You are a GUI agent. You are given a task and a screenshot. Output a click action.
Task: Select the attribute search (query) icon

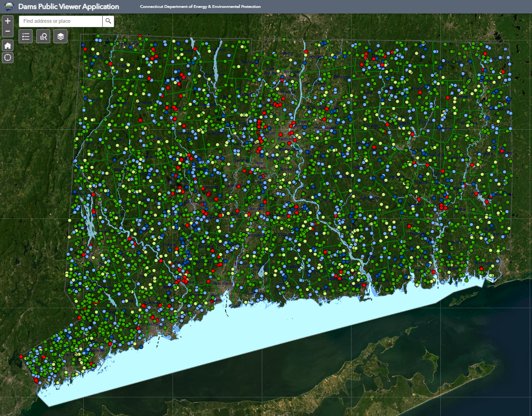pos(43,36)
